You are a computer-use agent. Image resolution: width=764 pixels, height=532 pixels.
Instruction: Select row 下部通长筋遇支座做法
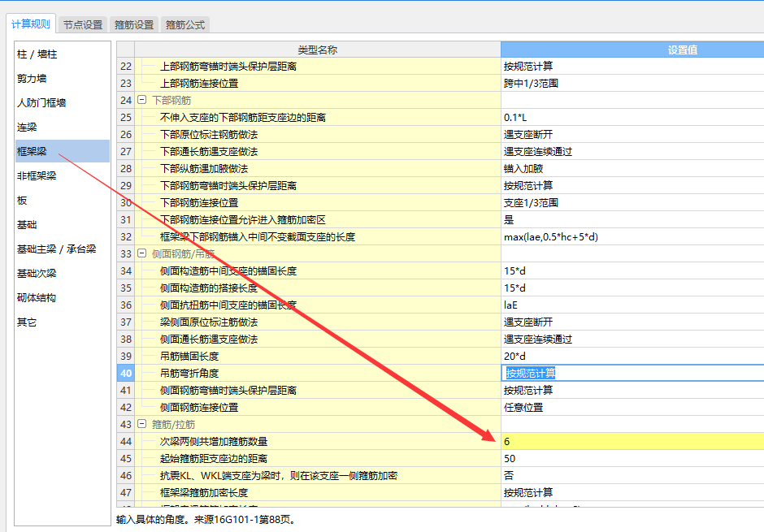318,151
